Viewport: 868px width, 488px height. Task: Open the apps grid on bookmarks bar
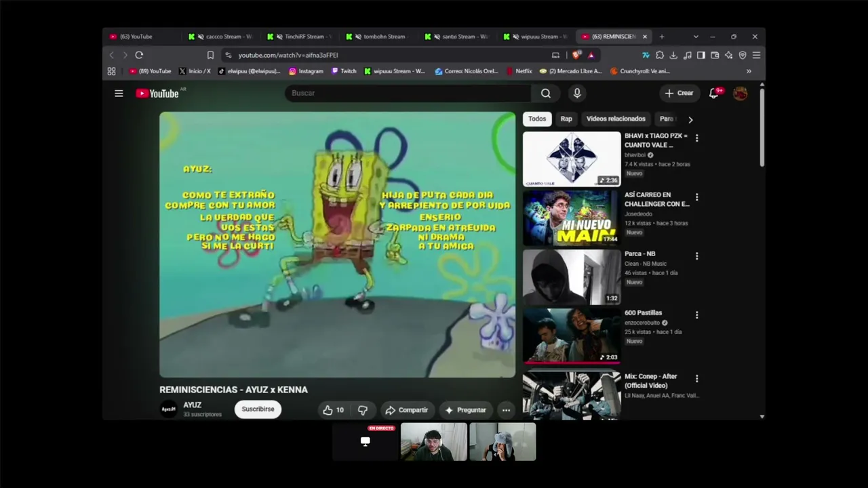click(x=111, y=71)
